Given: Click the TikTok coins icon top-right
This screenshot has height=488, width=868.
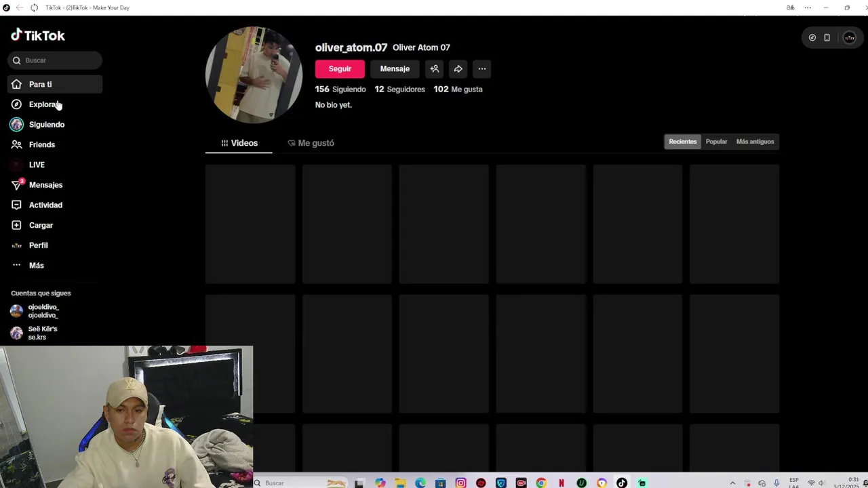Looking at the screenshot, I should pyautogui.click(x=812, y=38).
